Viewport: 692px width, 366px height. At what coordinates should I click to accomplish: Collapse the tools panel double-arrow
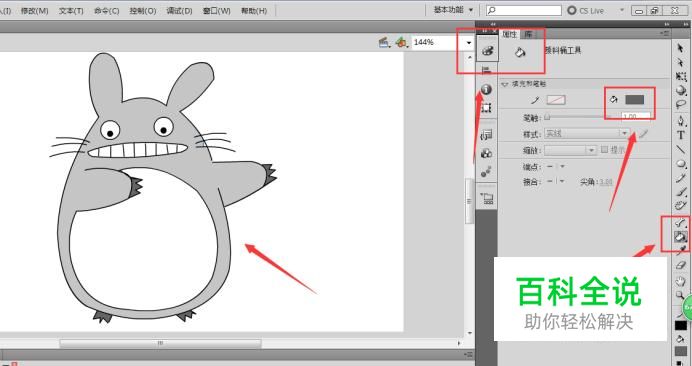tap(679, 24)
